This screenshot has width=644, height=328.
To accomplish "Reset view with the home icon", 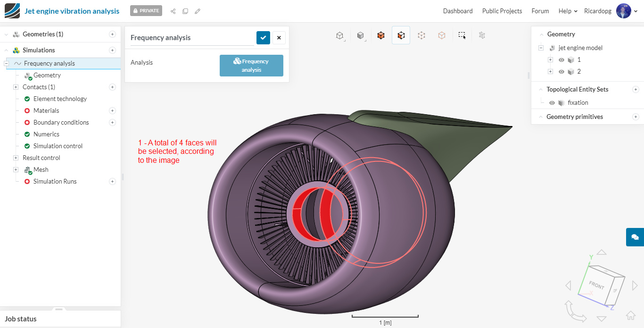I will [630, 315].
